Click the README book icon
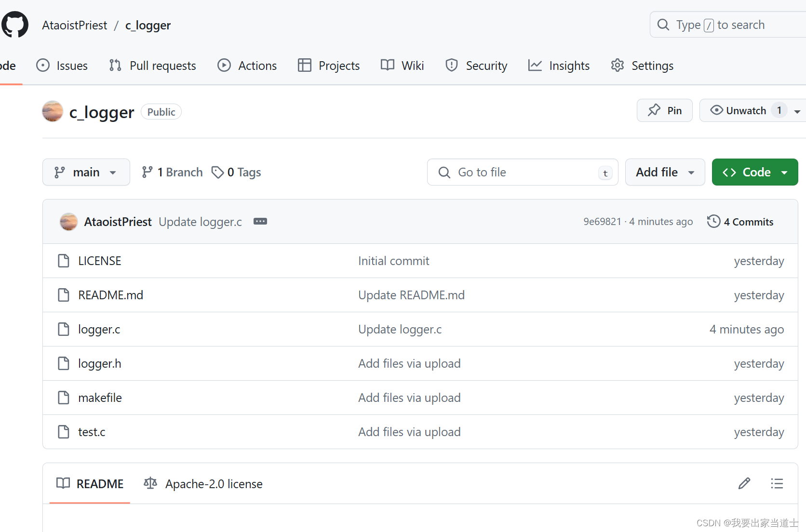 pos(63,483)
